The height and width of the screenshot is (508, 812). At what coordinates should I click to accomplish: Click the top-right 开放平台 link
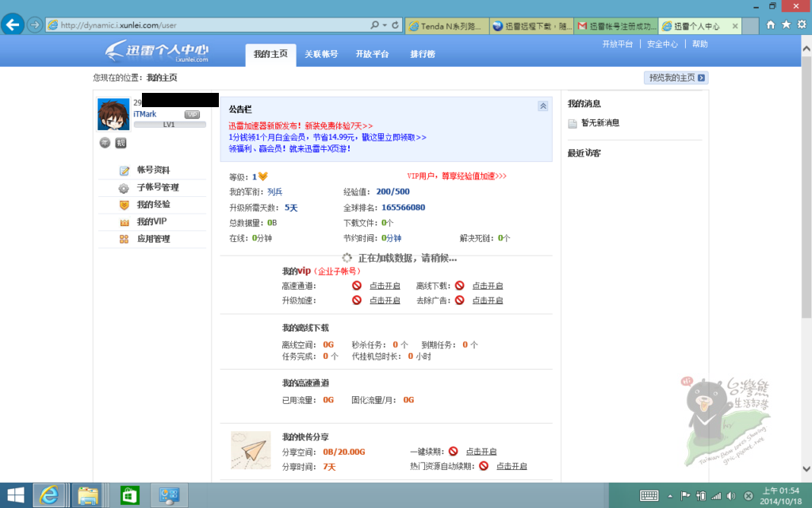pos(617,44)
